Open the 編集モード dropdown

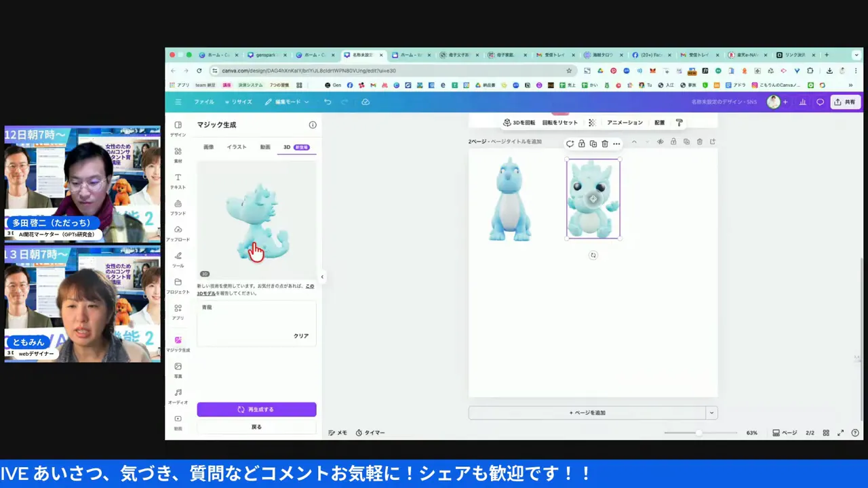click(x=288, y=102)
